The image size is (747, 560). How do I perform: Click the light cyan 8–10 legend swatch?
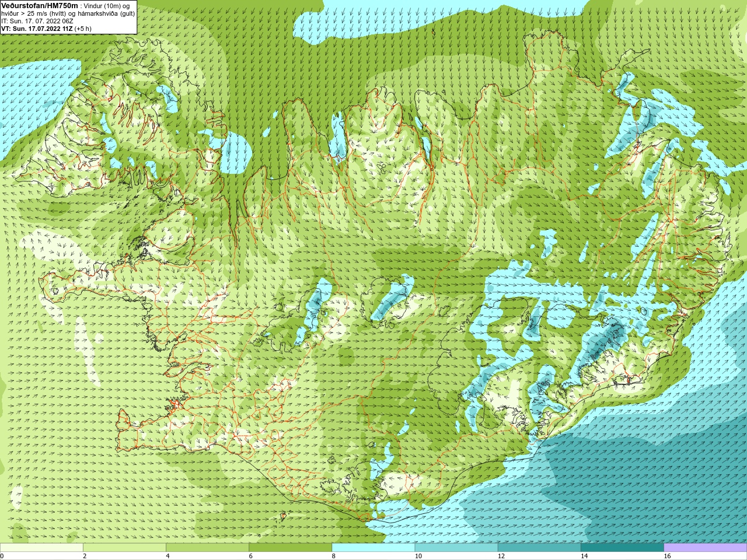tap(373, 547)
